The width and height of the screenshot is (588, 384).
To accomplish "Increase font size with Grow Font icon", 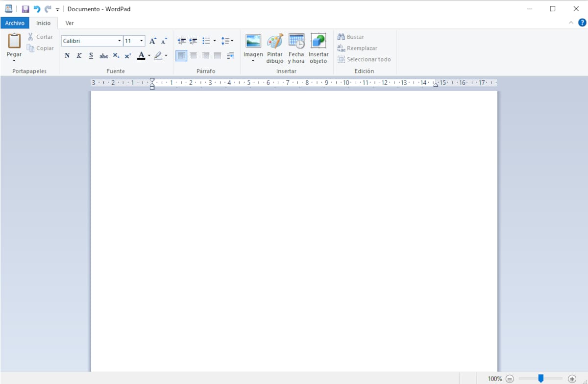I will point(153,41).
